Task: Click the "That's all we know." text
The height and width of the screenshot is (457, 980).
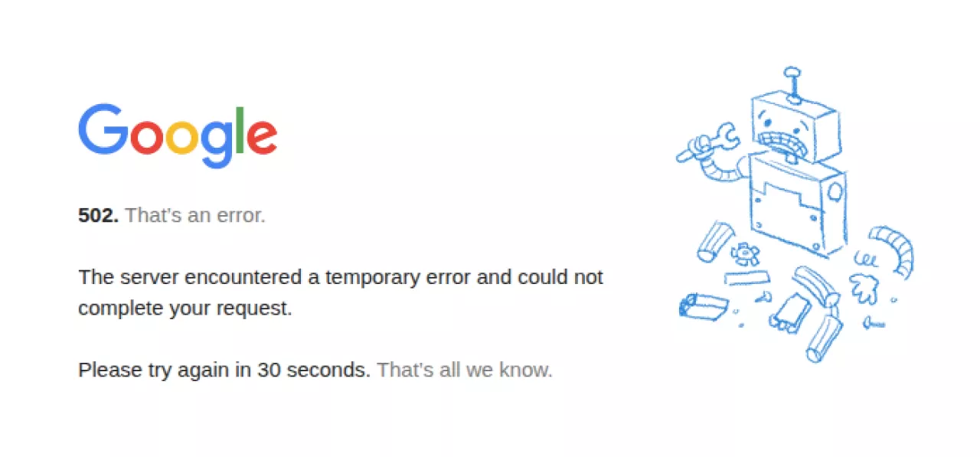Action: click(x=465, y=370)
